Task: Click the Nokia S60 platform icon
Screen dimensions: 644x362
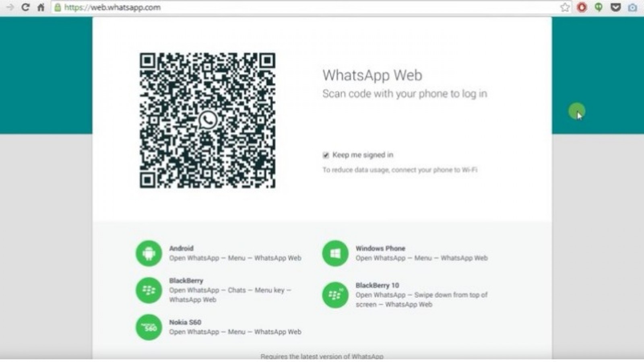Action: point(149,327)
